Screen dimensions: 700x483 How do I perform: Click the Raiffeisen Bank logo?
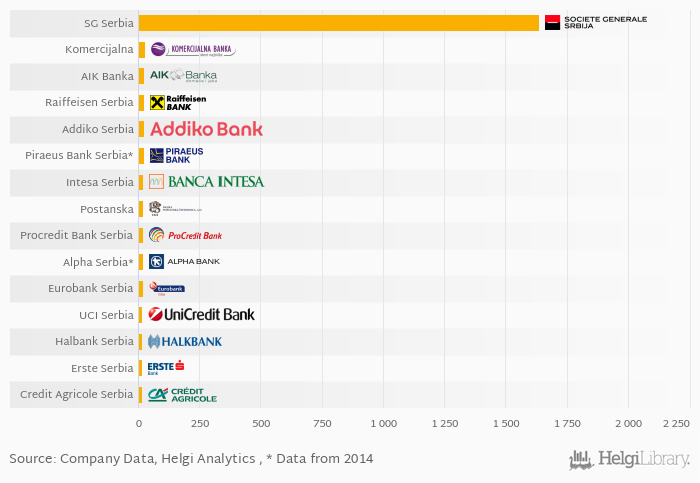coord(178,103)
